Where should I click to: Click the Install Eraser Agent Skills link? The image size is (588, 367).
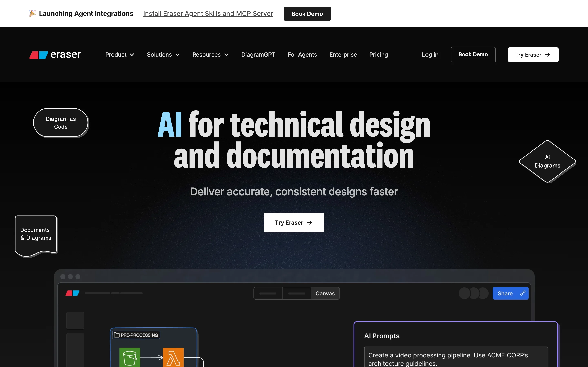[208, 14]
